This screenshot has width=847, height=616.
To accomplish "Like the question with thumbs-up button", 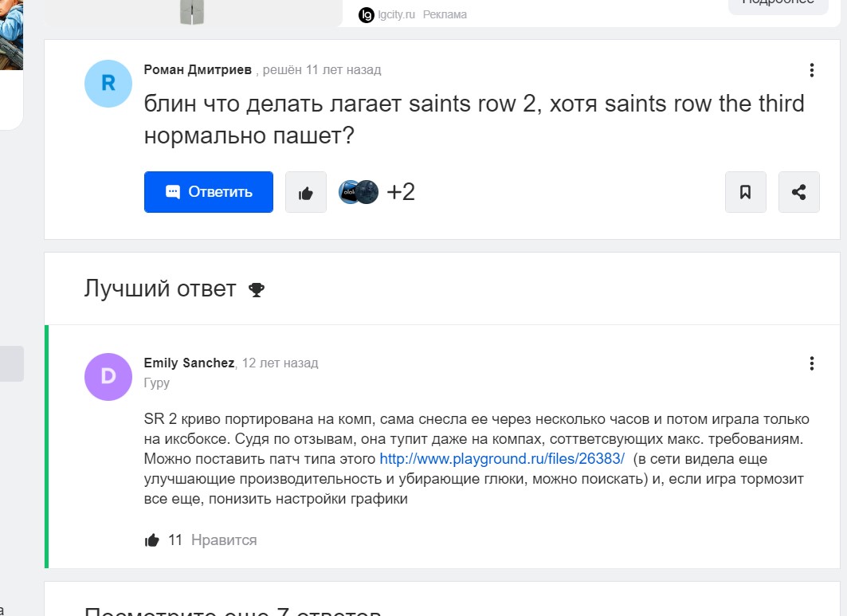I will (306, 192).
